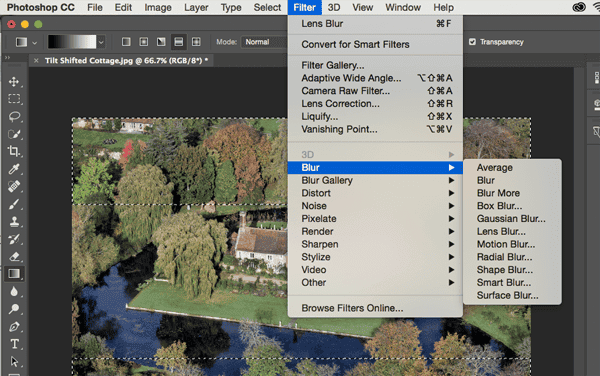Select the Lasso tool
Viewport: 600px width, 376px height.
click(x=14, y=116)
